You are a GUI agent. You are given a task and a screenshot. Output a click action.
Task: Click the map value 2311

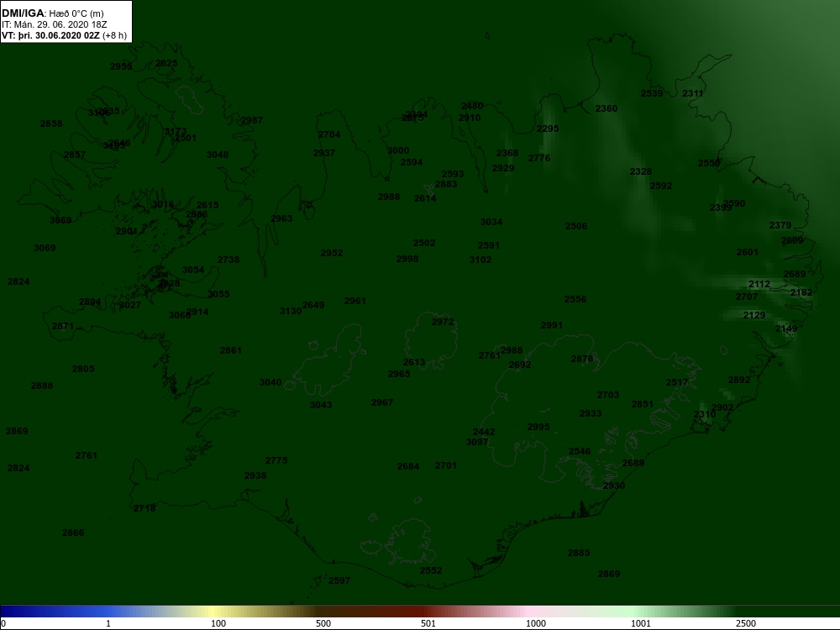pos(693,94)
